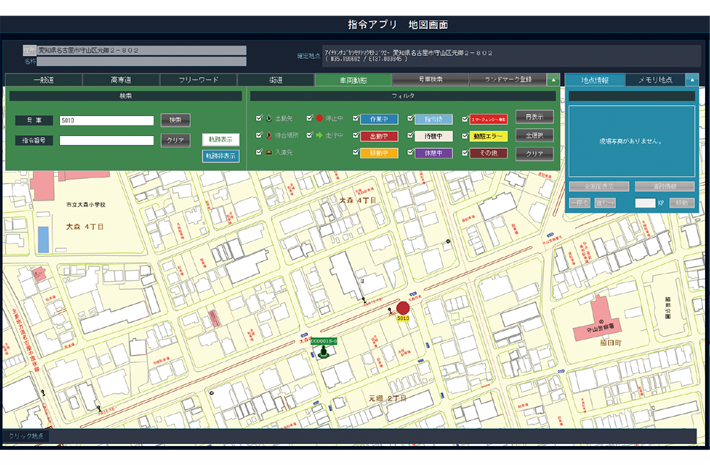Click the pink 守山警察署 building on map
The height and width of the screenshot is (465, 710).
click(x=601, y=322)
